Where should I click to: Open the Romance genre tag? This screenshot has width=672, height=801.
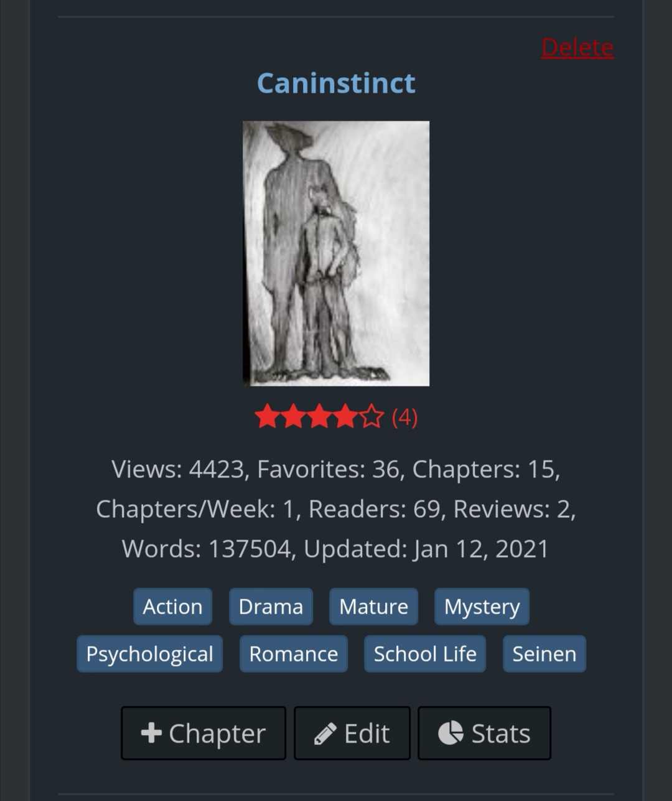(x=293, y=653)
